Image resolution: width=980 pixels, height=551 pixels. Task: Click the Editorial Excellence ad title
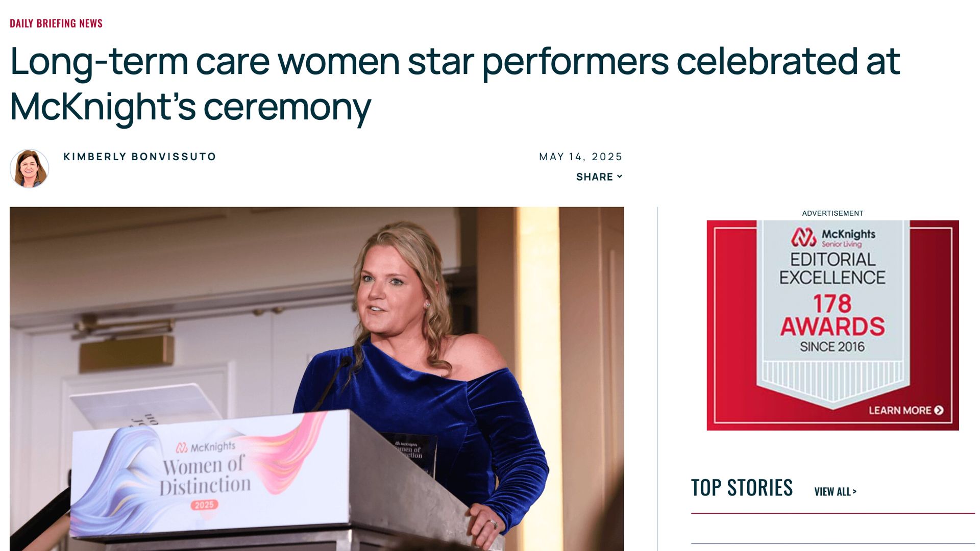point(832,268)
